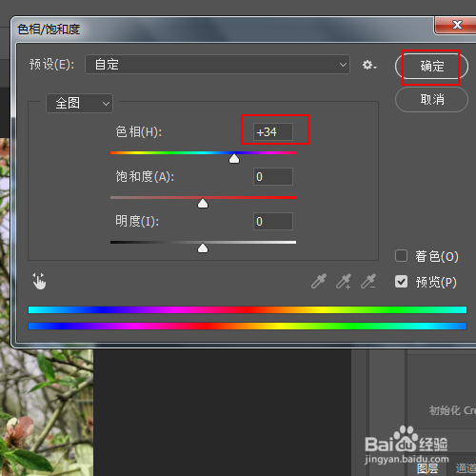
Task: Switch to the 通道 panel tab
Action: (466, 468)
